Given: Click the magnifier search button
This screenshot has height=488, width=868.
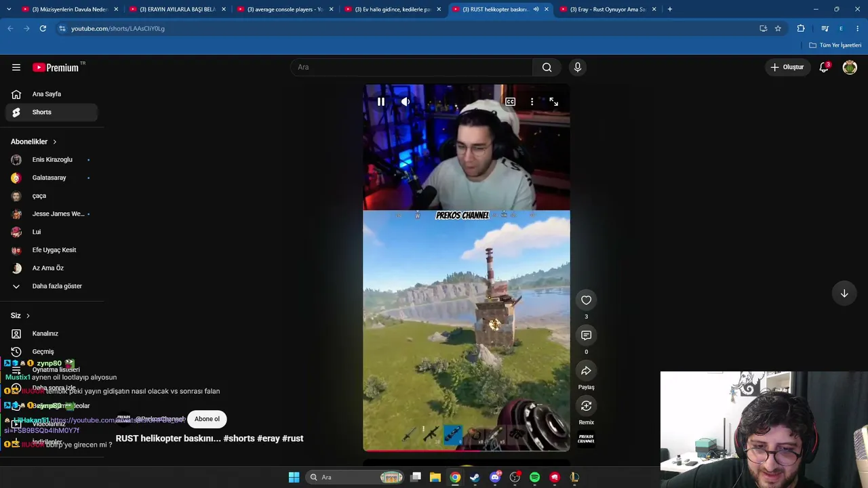Looking at the screenshot, I should 547,67.
